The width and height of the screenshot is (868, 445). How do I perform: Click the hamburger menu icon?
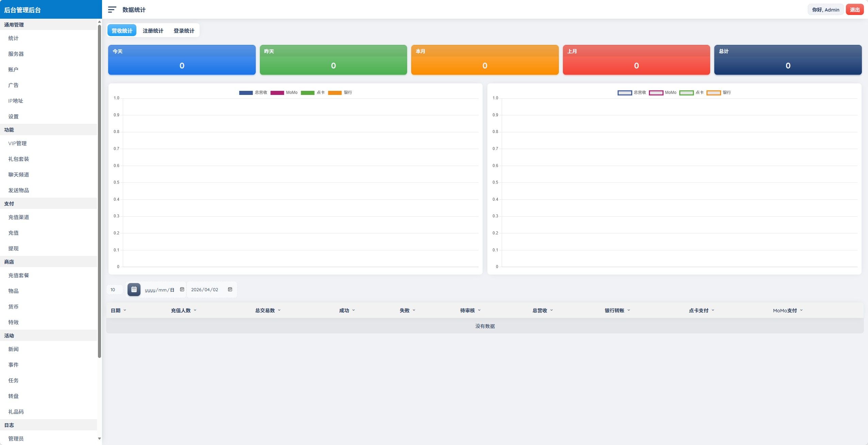[x=112, y=10]
